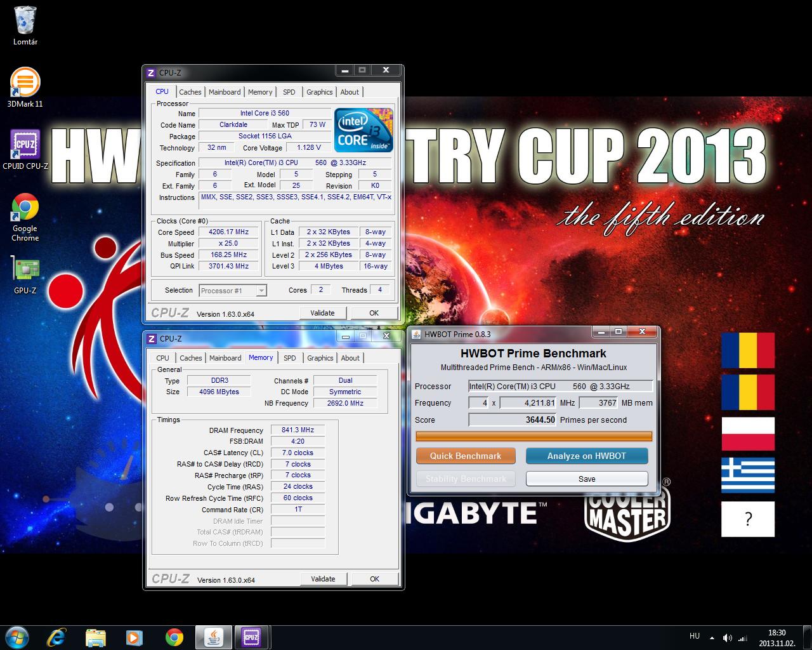The width and height of the screenshot is (812, 650).
Task: Click the NB Frequency value 2692.0 MHz
Action: point(345,404)
